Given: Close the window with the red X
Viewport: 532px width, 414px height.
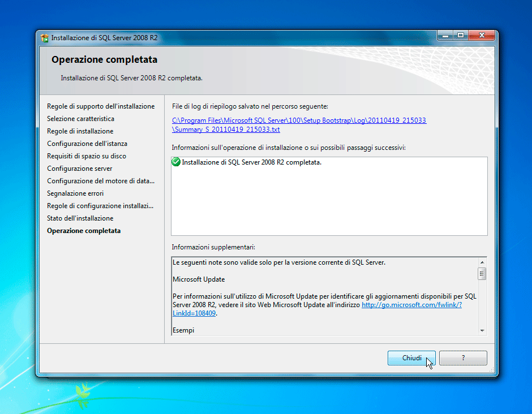Looking at the screenshot, I should (482, 35).
